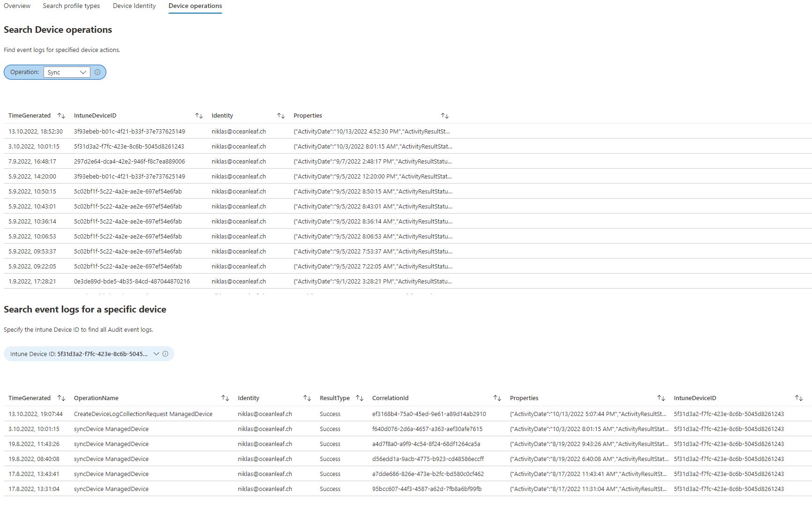Viewport: 812px width, 506px height.
Task: Sort the audit table's Properties column
Action: 661,398
